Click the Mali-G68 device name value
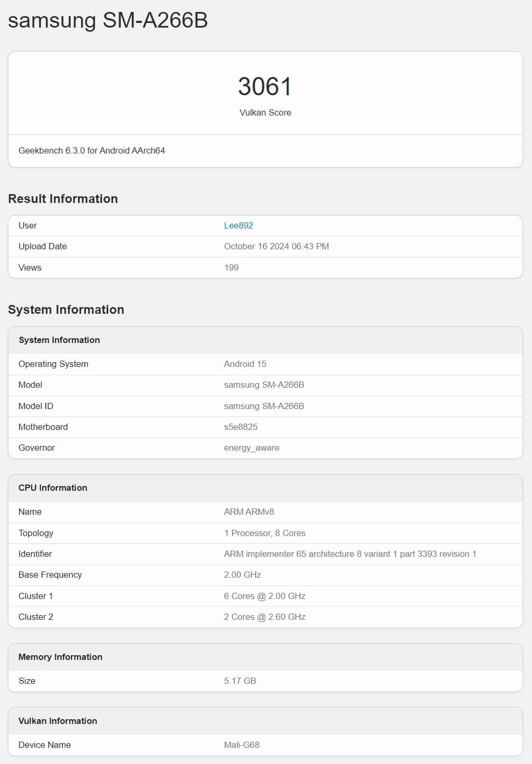Image resolution: width=532 pixels, height=764 pixels. (x=242, y=745)
